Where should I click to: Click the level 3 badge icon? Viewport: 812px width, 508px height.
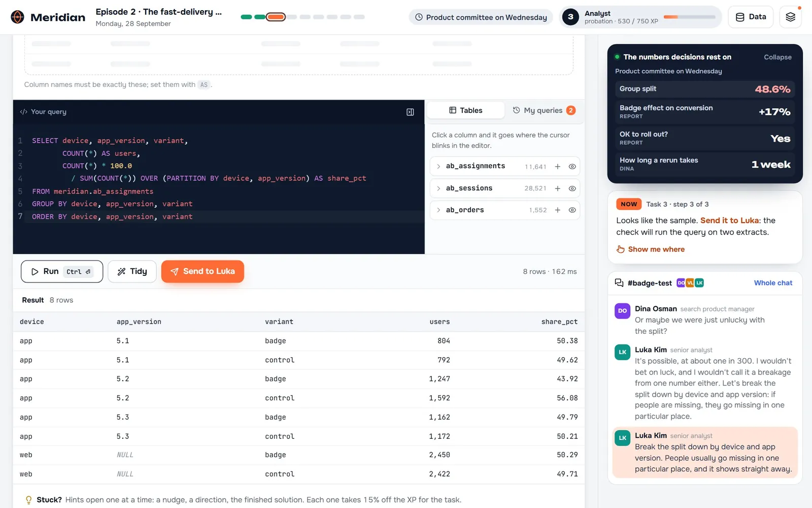pos(570,17)
